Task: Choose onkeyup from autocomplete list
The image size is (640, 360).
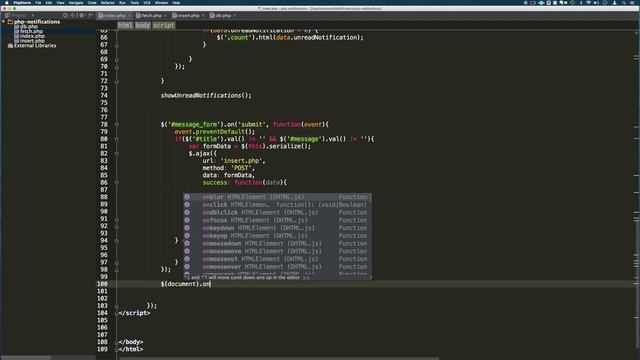Action: point(277,236)
